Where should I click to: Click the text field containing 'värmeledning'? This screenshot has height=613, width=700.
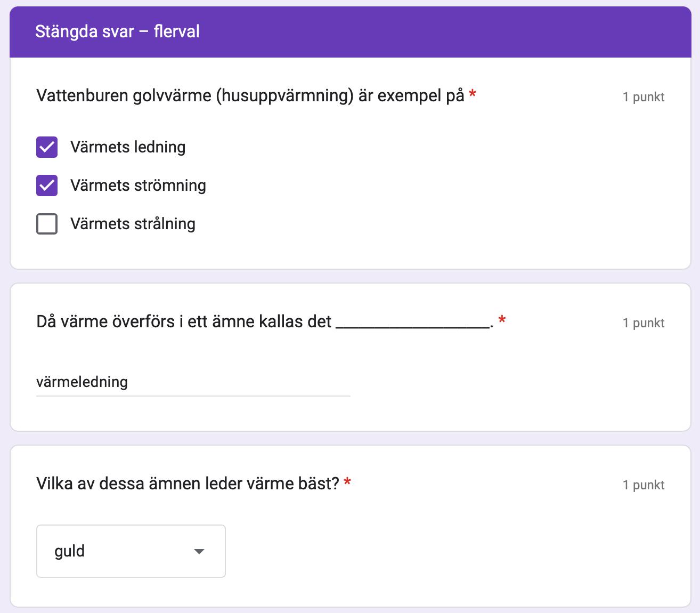[193, 382]
